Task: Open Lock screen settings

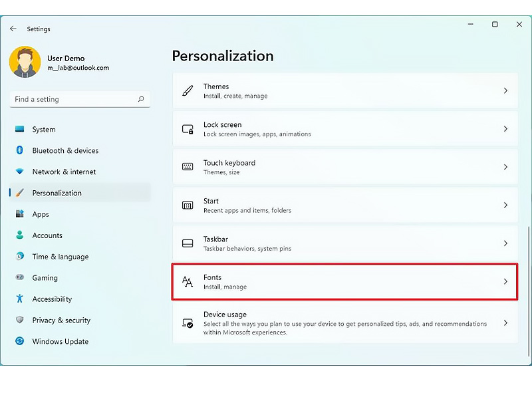Action: point(345,129)
